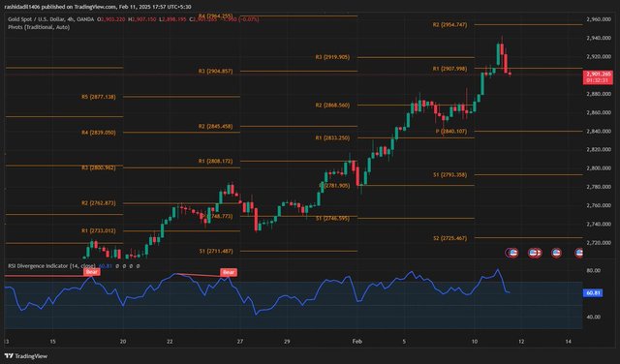Click date label 27 on the time axis
620x364 pixels.
(x=240, y=342)
